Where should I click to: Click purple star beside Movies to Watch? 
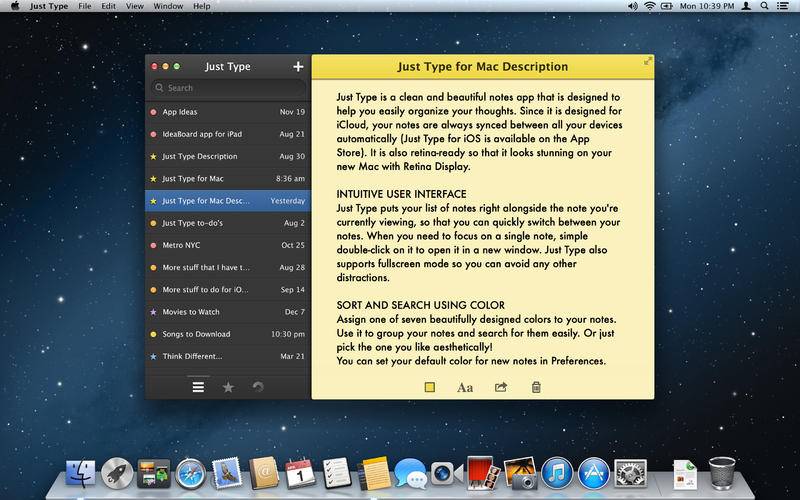tap(153, 312)
